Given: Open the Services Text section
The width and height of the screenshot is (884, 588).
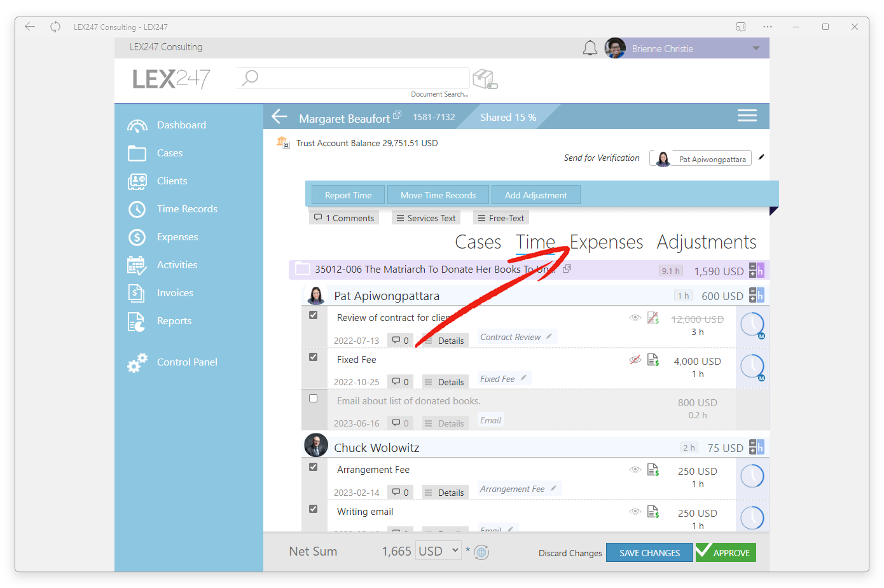Looking at the screenshot, I should pos(426,218).
